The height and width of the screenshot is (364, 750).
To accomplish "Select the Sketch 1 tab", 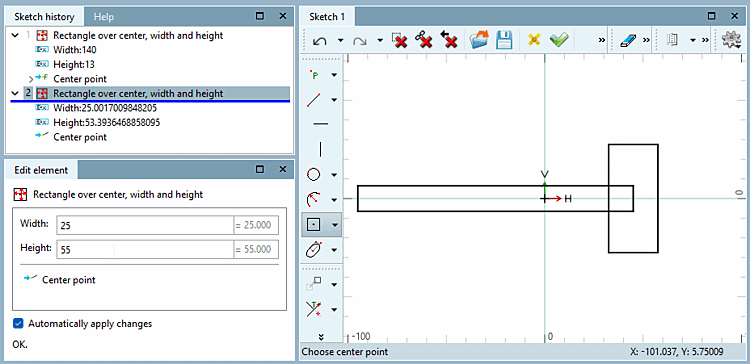I will (327, 17).
